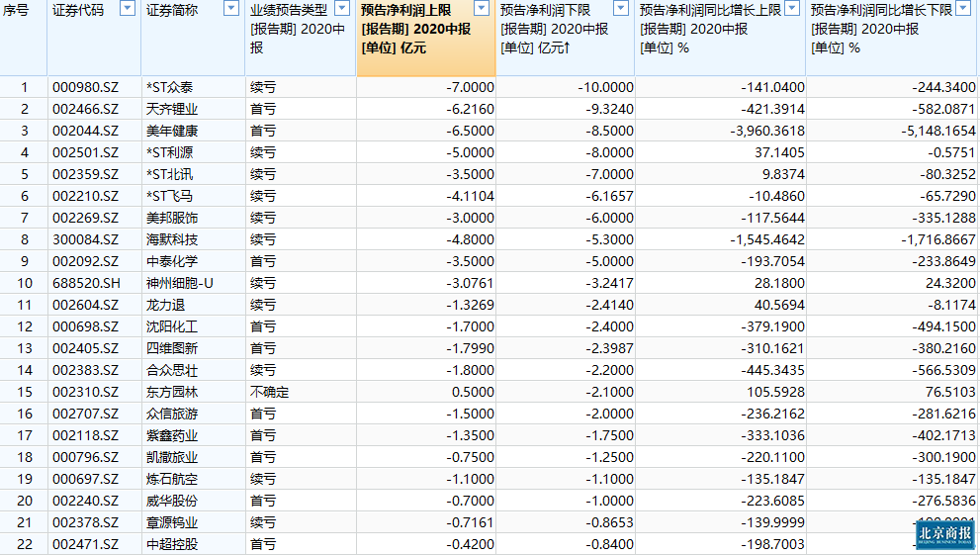
Task: Click growth upper value -198.7003
Action: click(773, 544)
